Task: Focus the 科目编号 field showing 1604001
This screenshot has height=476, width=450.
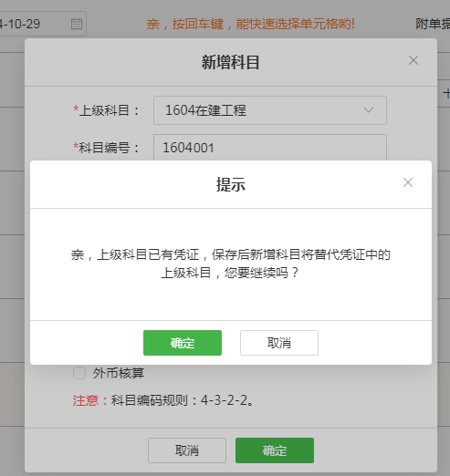Action: click(x=270, y=148)
